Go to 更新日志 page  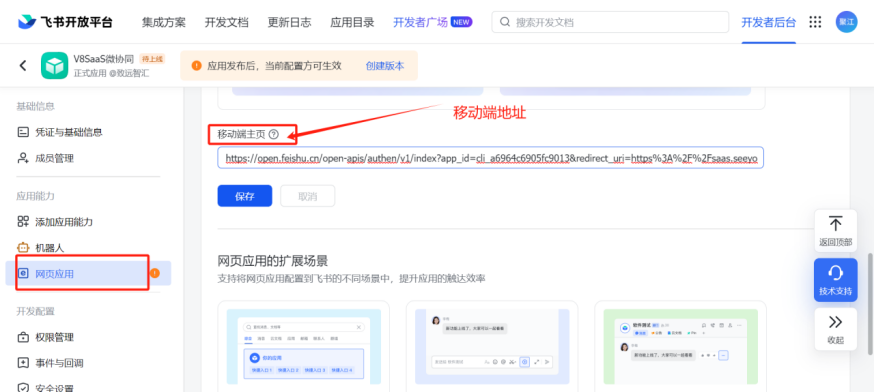tap(289, 22)
